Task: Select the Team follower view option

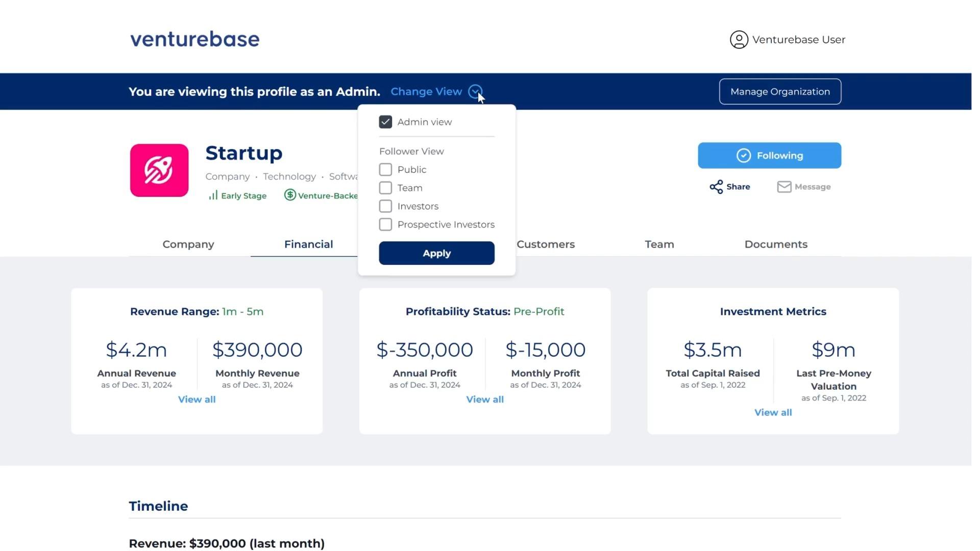Action: click(385, 188)
